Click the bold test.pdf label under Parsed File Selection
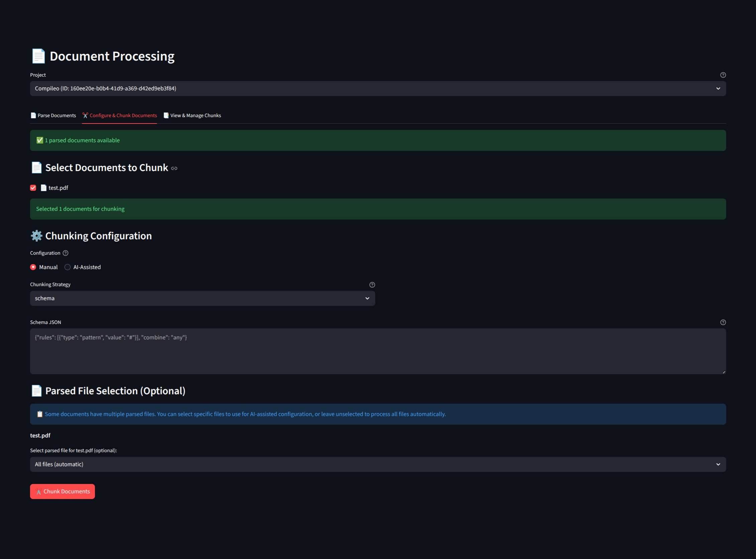 tap(40, 436)
